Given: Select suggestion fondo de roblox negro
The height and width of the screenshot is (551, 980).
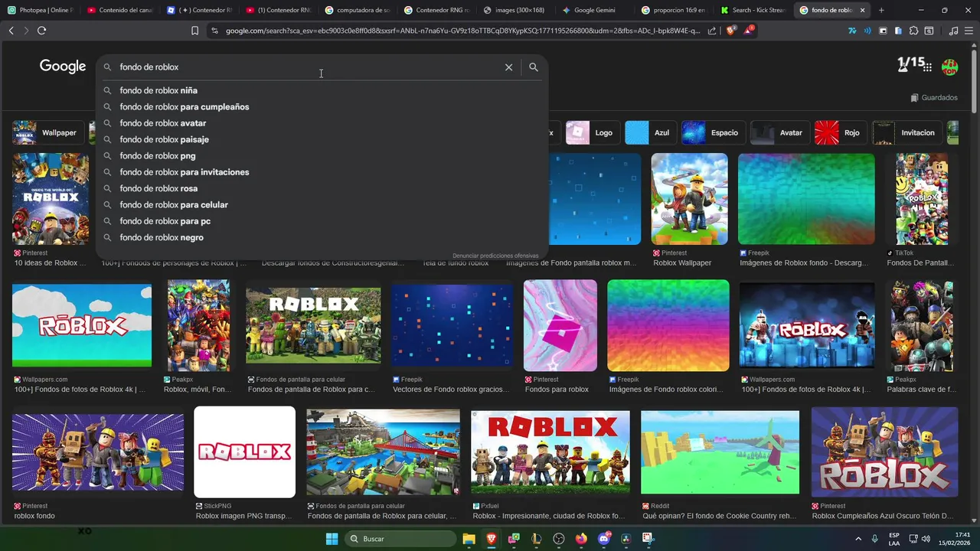Looking at the screenshot, I should pyautogui.click(x=322, y=237).
